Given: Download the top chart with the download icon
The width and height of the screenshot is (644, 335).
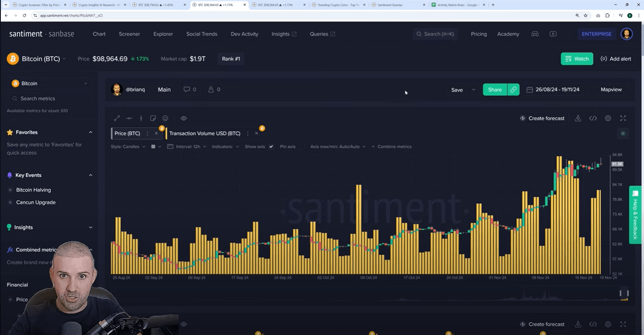Looking at the screenshot, I should [x=578, y=118].
